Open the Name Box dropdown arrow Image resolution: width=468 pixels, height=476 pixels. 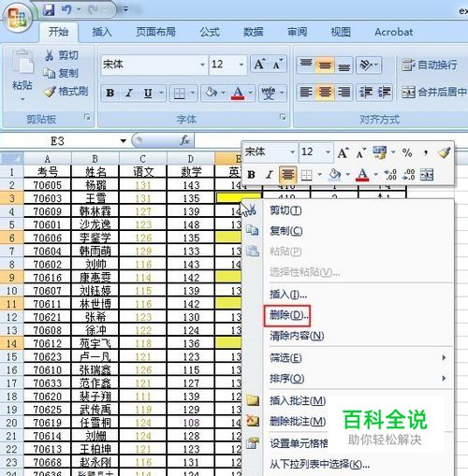124,141
